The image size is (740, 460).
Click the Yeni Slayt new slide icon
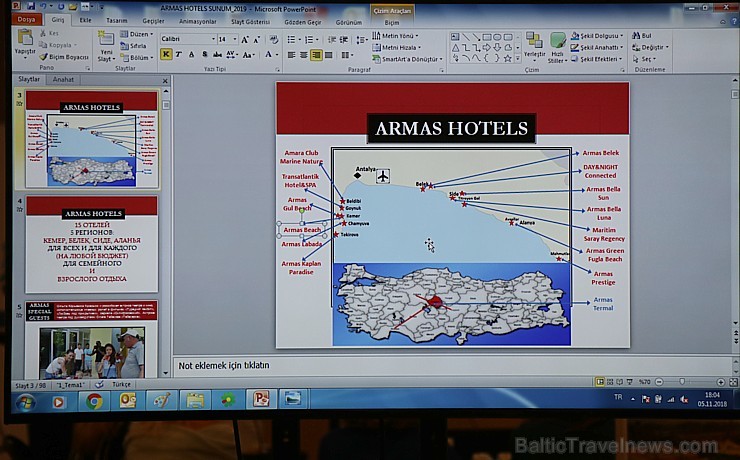[106, 39]
